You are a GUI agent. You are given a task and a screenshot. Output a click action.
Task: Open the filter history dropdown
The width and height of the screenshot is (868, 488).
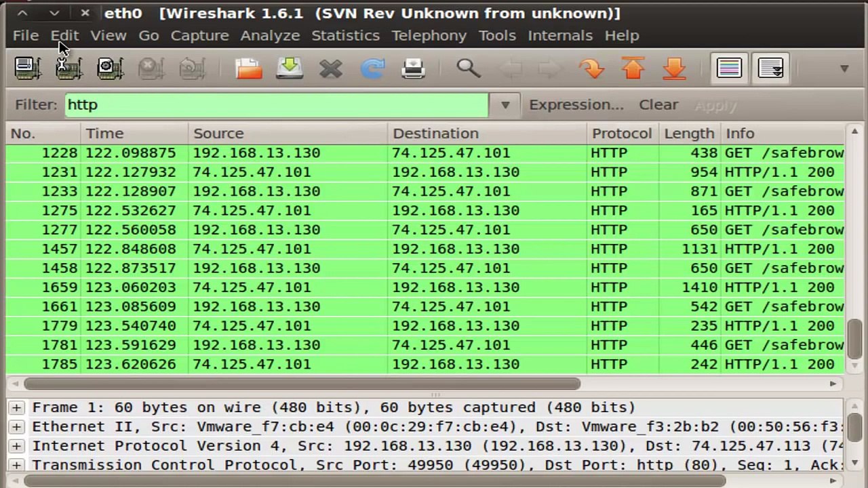[x=505, y=105]
